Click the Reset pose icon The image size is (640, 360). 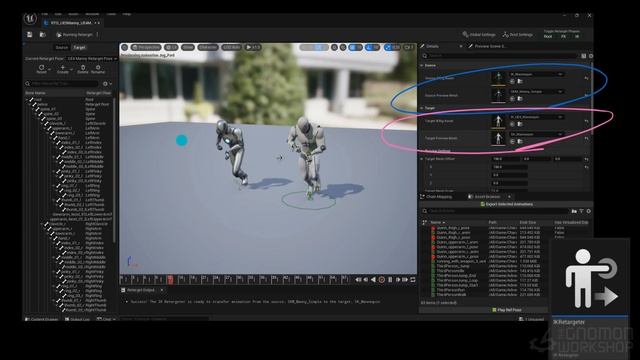click(x=41, y=67)
